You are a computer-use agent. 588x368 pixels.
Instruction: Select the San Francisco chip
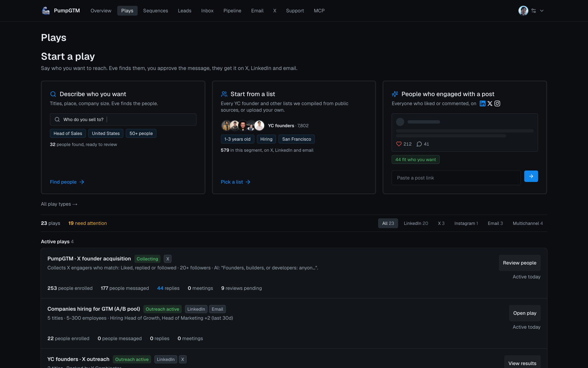tap(297, 139)
